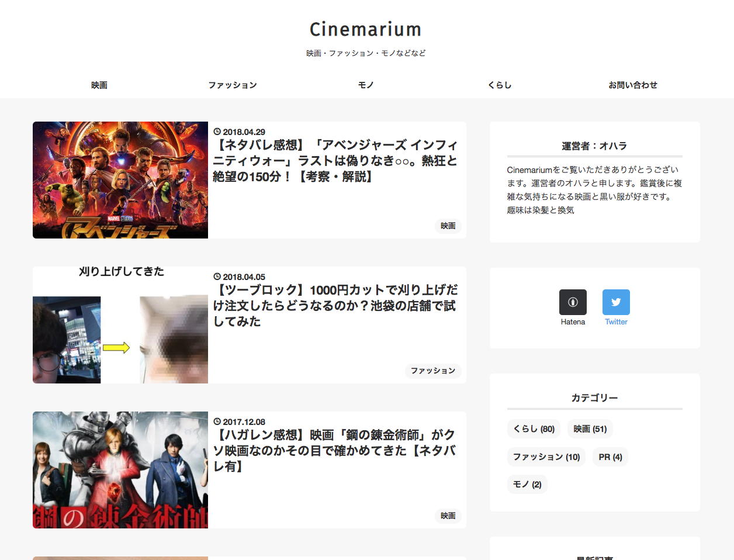Click 映画 tag on Avengers article card
This screenshot has width=734, height=560.
click(x=448, y=226)
